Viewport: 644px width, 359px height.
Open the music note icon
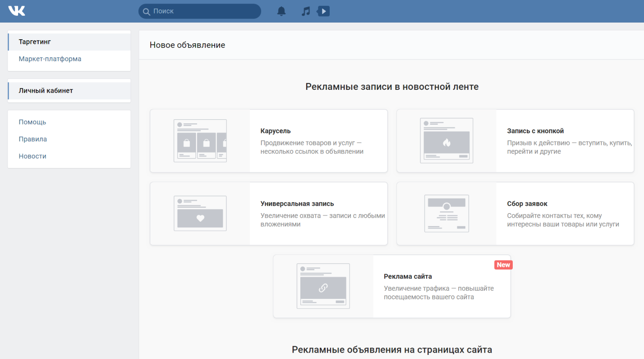coord(306,11)
